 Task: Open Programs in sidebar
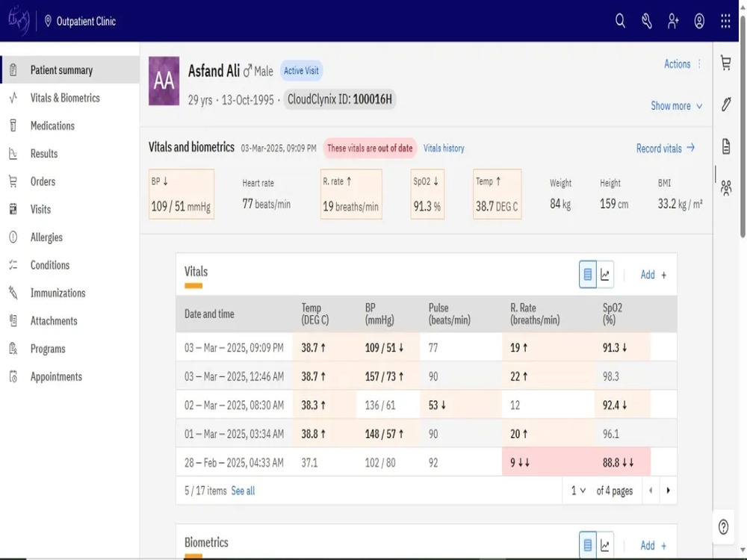(70, 349)
